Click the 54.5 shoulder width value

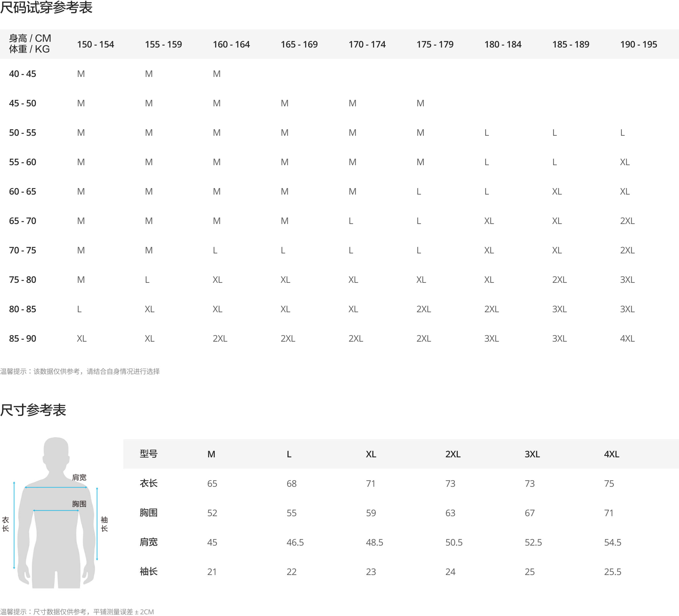tap(612, 542)
